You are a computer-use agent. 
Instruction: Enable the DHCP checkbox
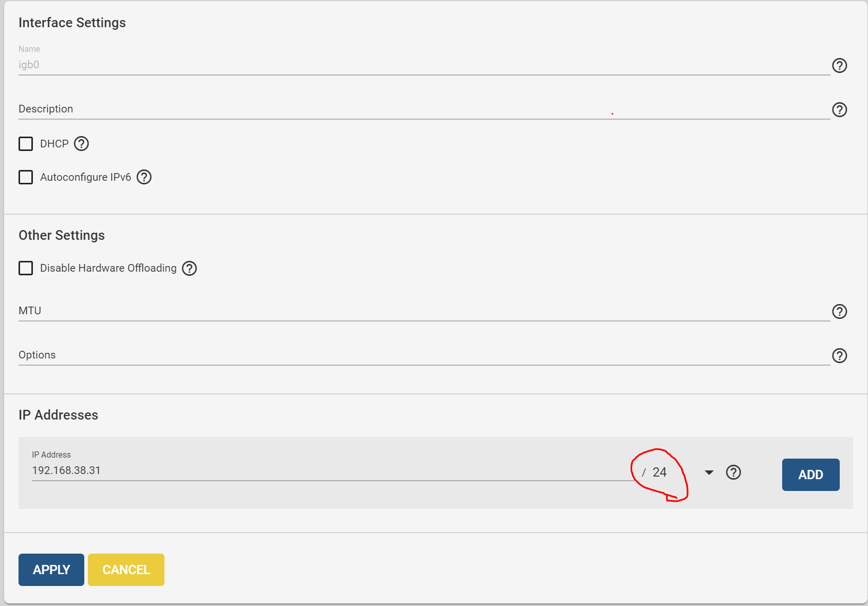[26, 143]
